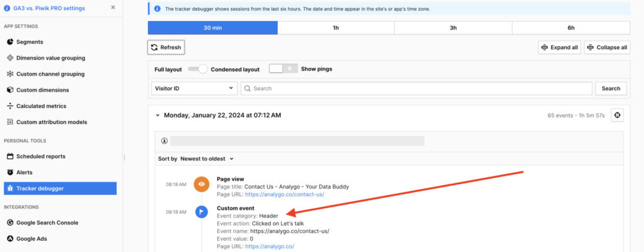644x252 pixels.
Task: Open the Visitor ID dropdown
Action: [x=194, y=89]
